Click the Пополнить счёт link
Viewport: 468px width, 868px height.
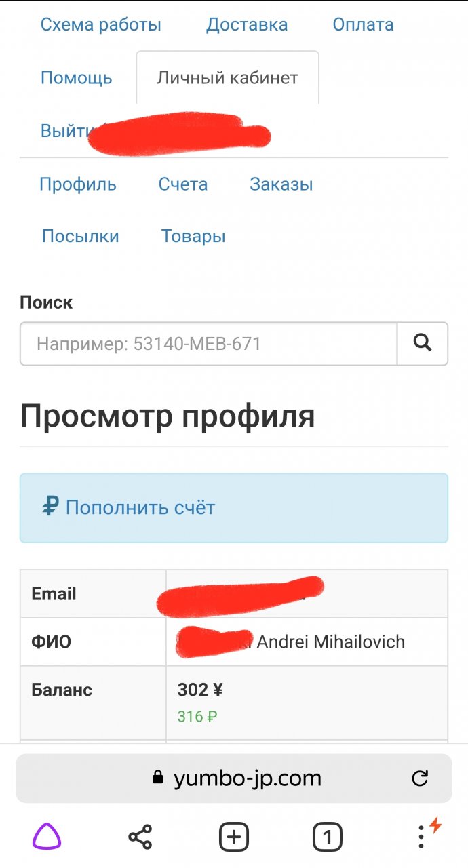[x=140, y=507]
